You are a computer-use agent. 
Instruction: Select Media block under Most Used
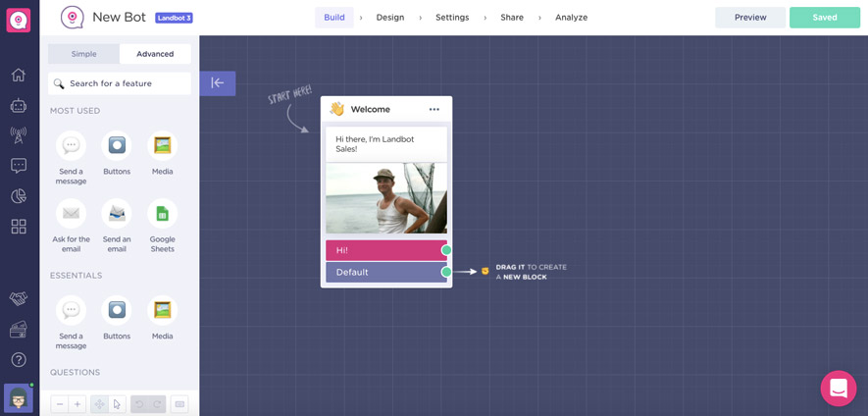pos(162,153)
